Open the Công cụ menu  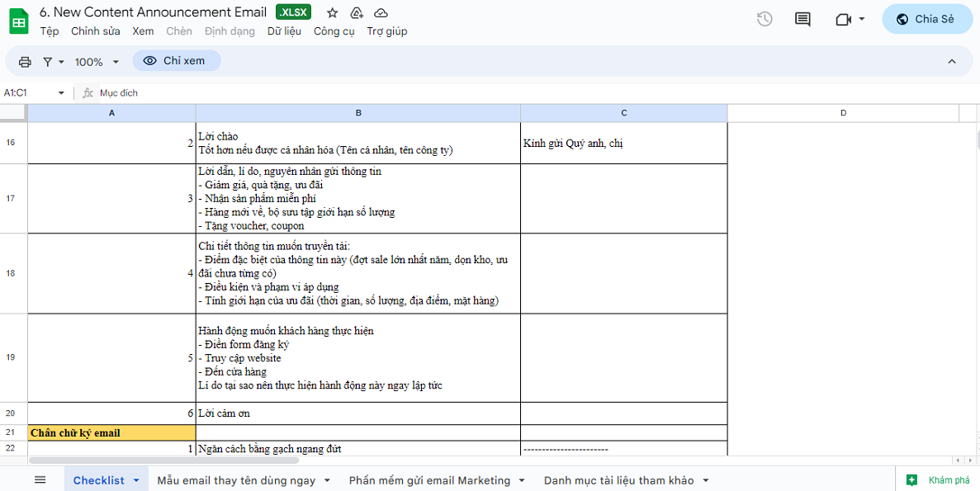pyautogui.click(x=334, y=31)
